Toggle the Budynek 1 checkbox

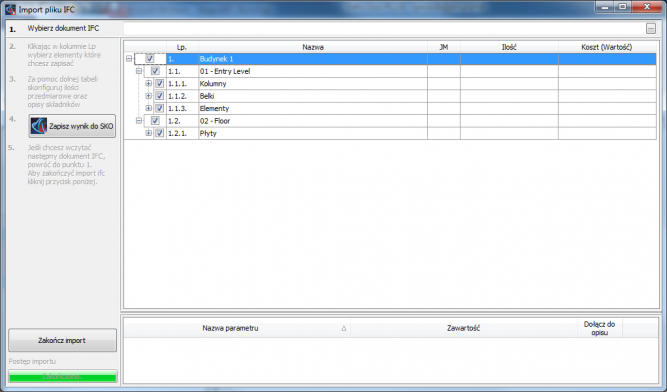pyautogui.click(x=150, y=59)
